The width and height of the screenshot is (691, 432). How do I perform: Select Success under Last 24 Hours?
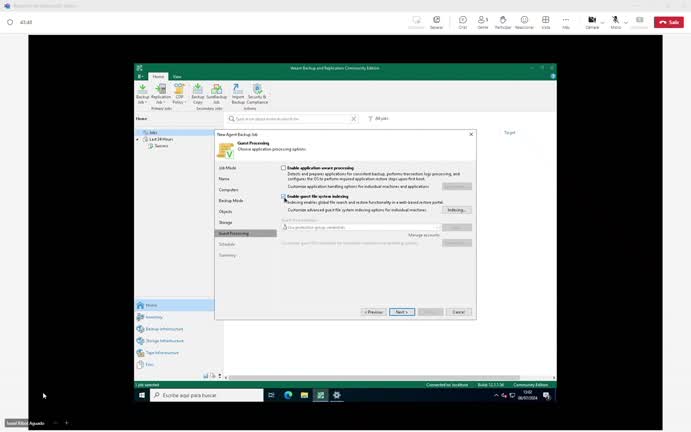point(161,146)
